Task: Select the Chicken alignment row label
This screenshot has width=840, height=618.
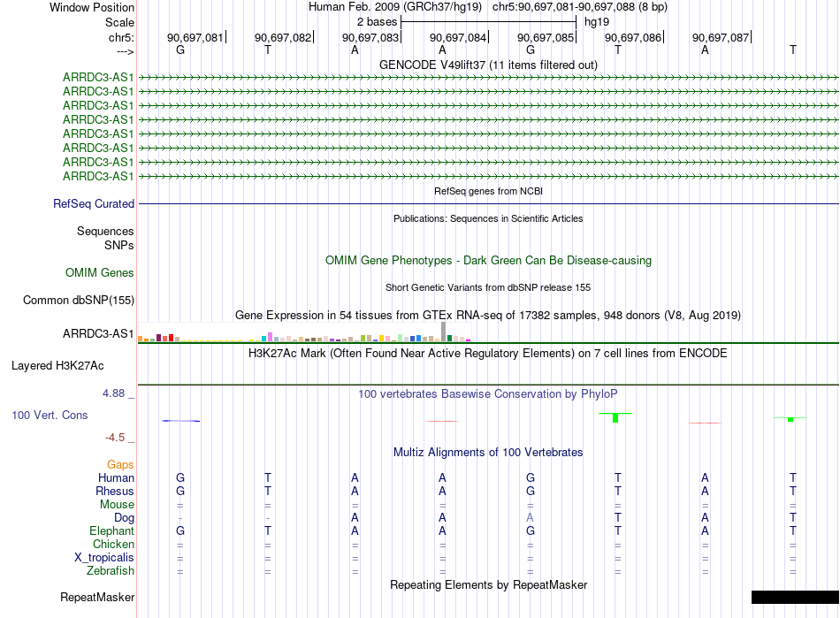Action: click(113, 544)
